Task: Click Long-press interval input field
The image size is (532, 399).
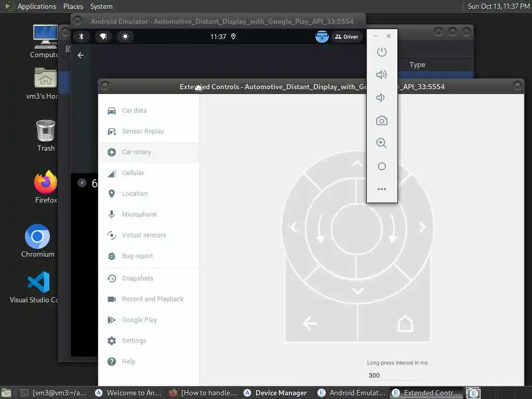Action: pos(396,375)
